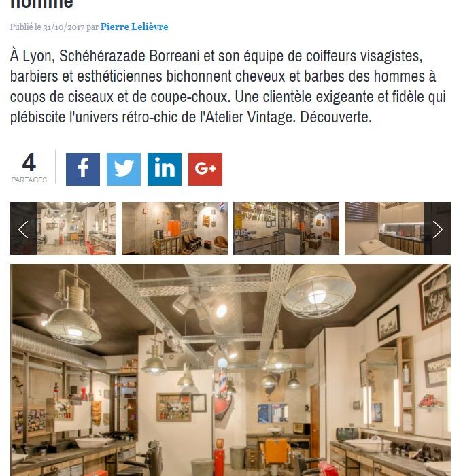Click the framed portrait in the main photo
Image resolution: width=461 pixels, height=476 pixels.
[435, 299]
